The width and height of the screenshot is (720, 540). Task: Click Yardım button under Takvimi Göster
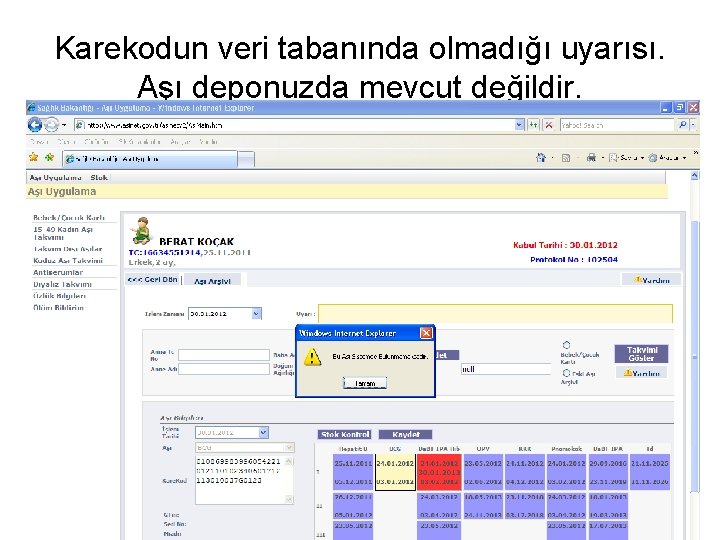click(x=641, y=373)
